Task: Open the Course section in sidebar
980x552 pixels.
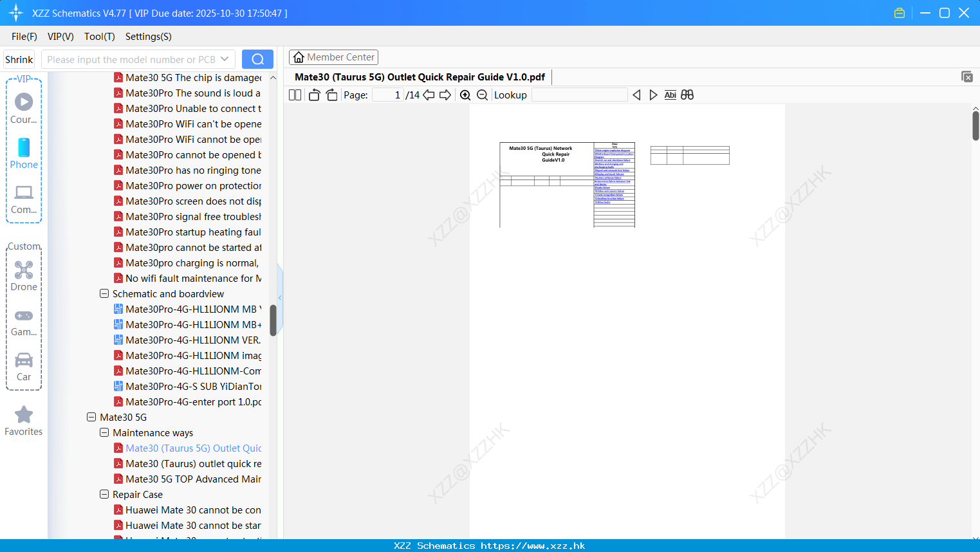Action: 24,108
